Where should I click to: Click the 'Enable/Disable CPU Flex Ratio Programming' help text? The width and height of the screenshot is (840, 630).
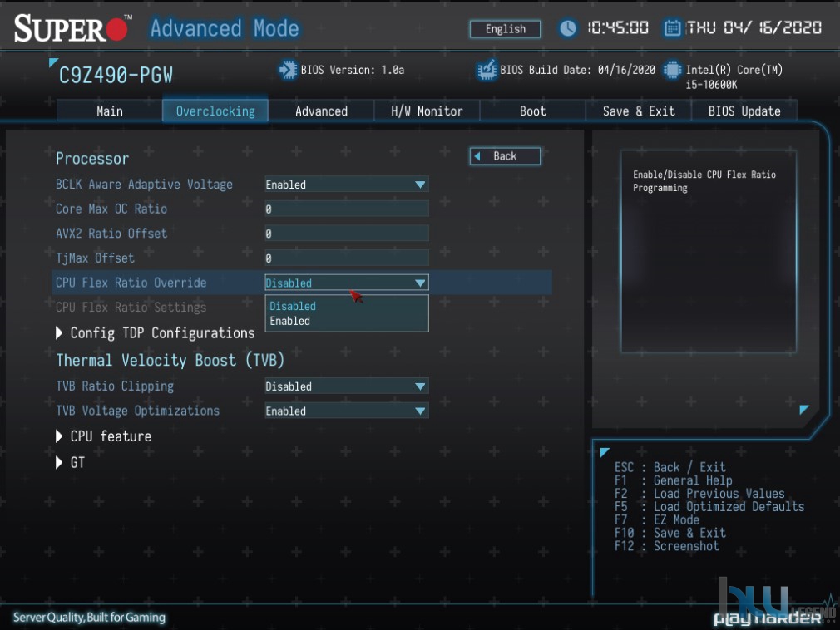pos(704,181)
